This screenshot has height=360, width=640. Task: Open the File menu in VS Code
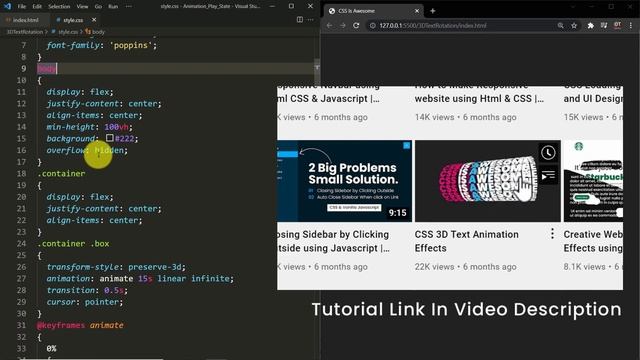[22, 7]
